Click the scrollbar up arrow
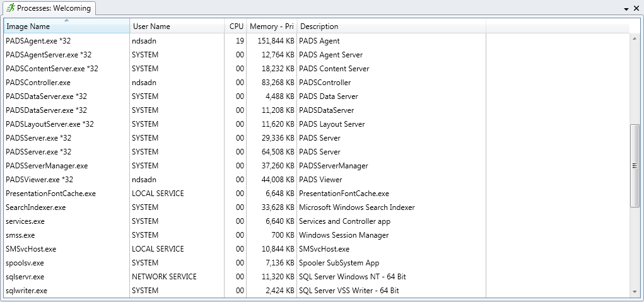The width and height of the screenshot is (644, 302). [635, 37]
